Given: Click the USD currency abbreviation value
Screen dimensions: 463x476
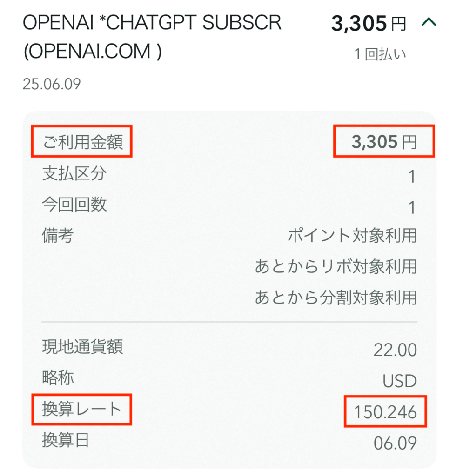Looking at the screenshot, I should [400, 381].
